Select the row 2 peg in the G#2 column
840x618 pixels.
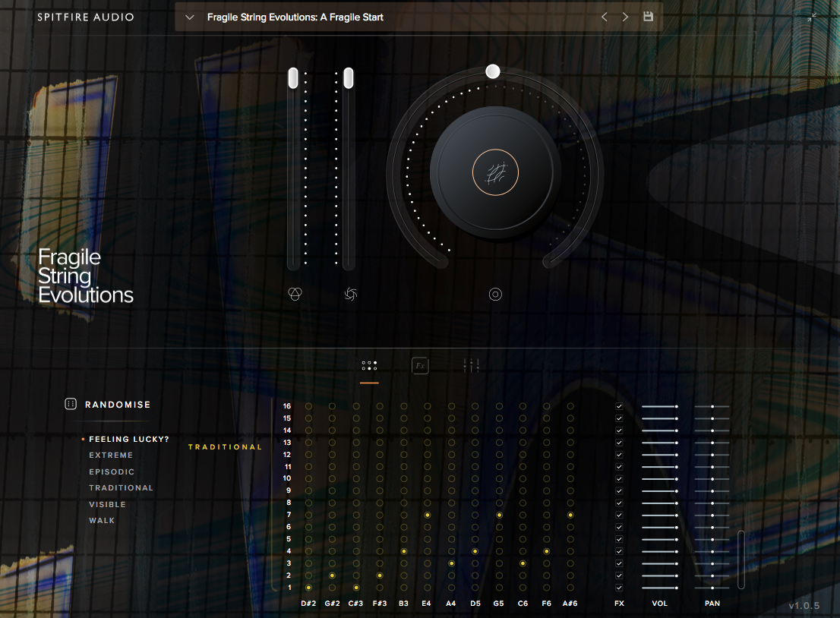pyautogui.click(x=332, y=575)
